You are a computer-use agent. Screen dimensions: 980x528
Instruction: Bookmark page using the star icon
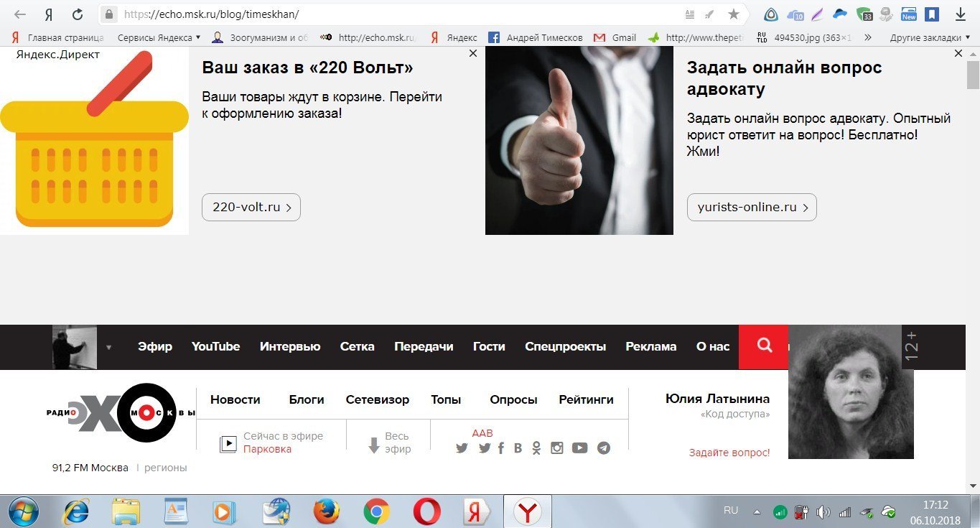(x=733, y=14)
